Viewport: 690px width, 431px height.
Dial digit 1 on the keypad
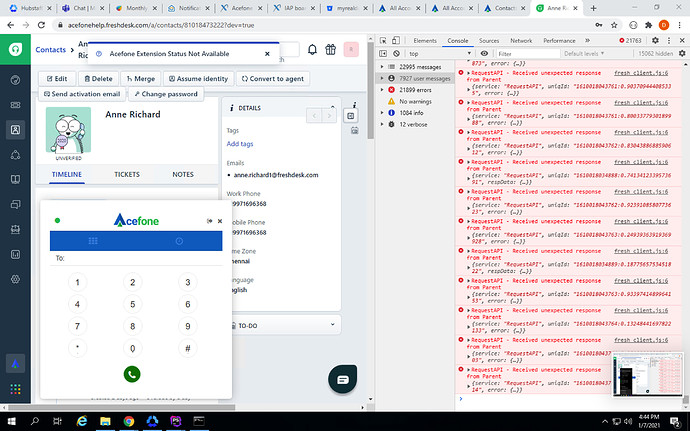[77, 282]
